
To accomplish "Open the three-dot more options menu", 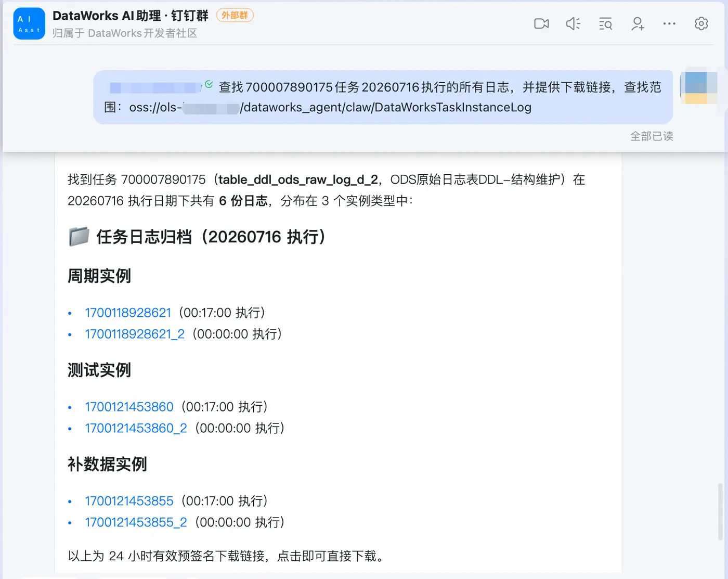I will [x=669, y=24].
